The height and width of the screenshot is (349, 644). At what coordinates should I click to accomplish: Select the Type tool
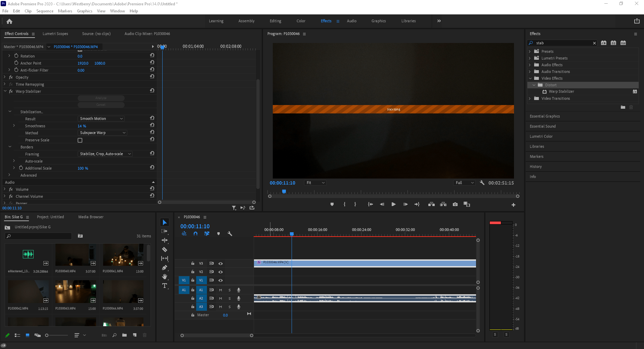tap(165, 286)
